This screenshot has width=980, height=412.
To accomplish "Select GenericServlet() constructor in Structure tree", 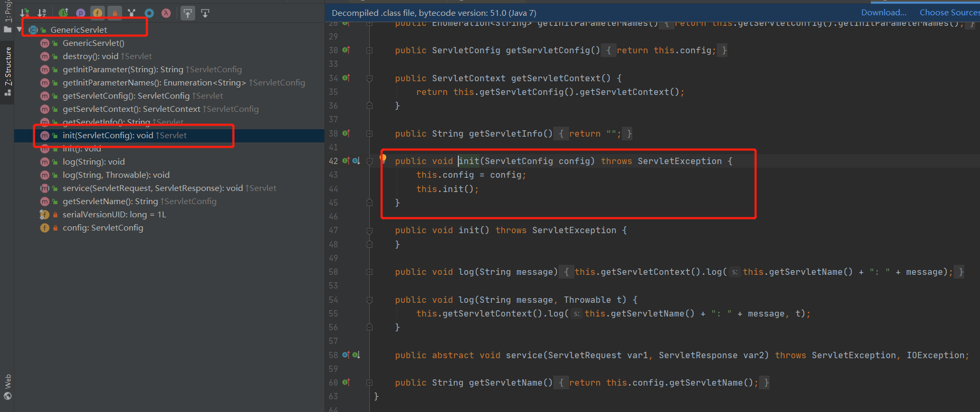I will pos(93,43).
